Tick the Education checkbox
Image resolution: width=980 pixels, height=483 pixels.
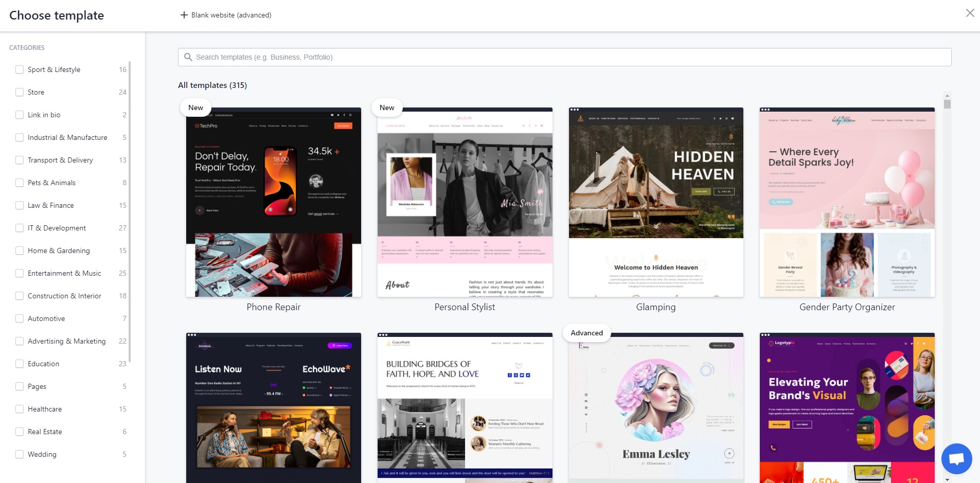click(20, 364)
